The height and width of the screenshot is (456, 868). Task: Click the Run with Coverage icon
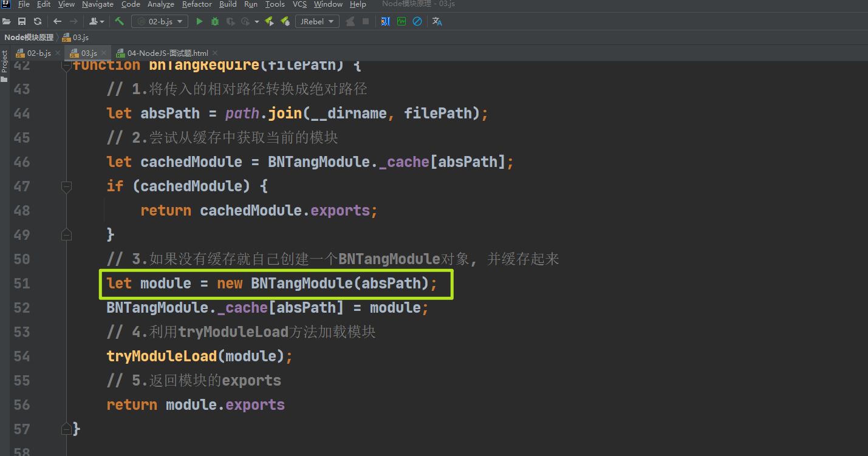pyautogui.click(x=231, y=21)
